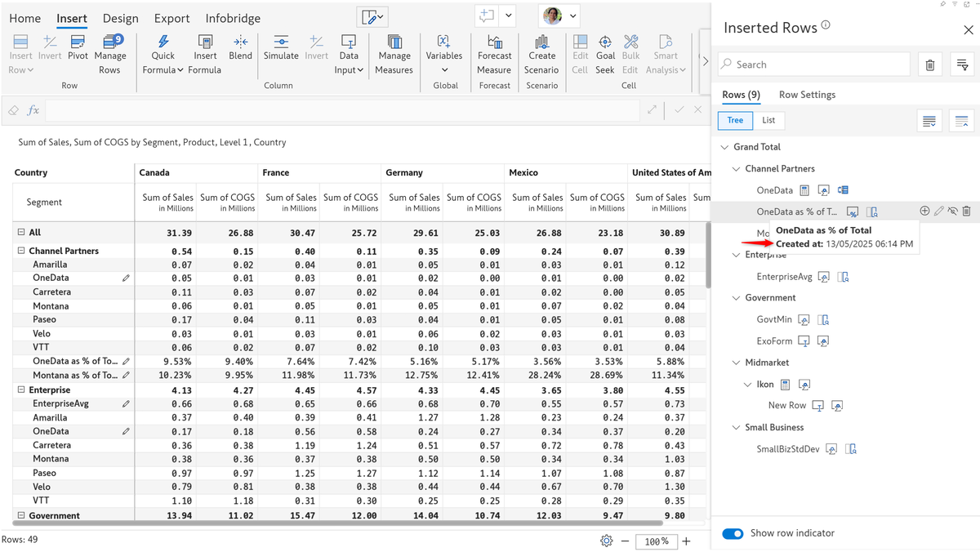Click the Forecast Measure icon
This screenshot has height=552, width=980.
point(494,42)
